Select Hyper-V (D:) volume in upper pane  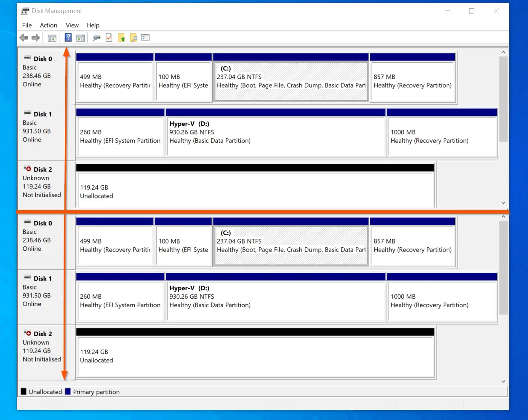point(276,133)
